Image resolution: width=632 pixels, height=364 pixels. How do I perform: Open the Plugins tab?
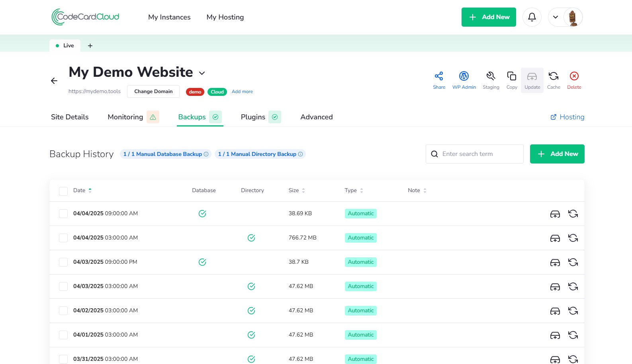point(253,117)
